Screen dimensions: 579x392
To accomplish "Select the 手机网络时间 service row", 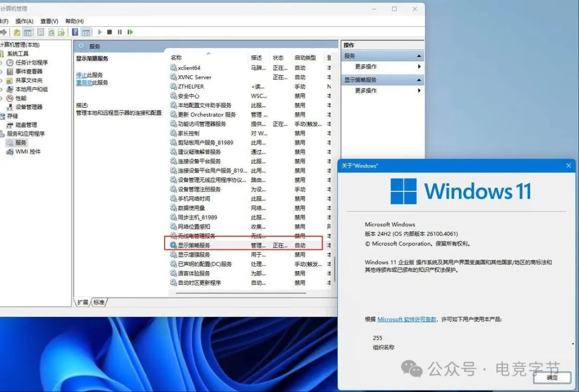I will tap(251, 198).
